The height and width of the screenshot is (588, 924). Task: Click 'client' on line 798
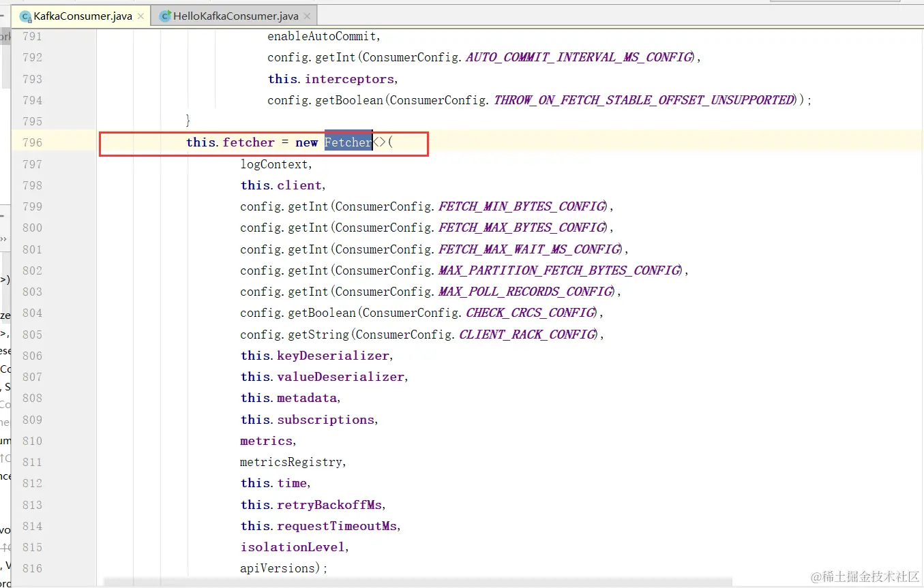click(299, 185)
